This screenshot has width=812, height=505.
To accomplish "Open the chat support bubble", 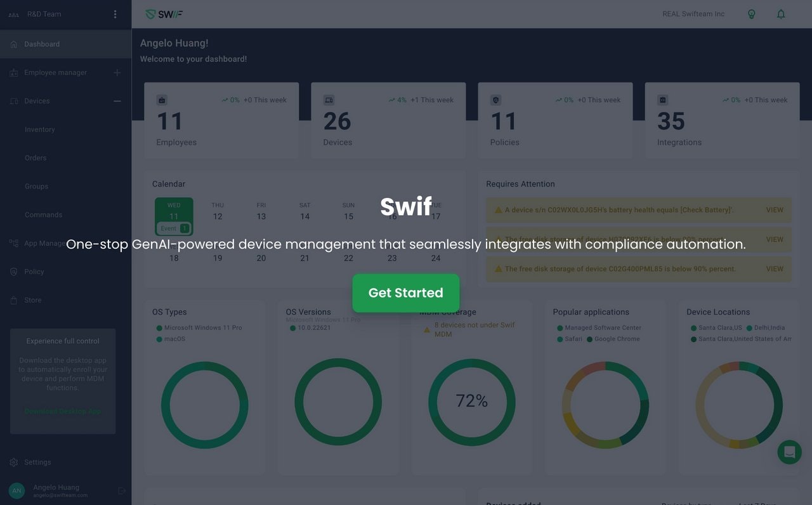I will click(789, 452).
